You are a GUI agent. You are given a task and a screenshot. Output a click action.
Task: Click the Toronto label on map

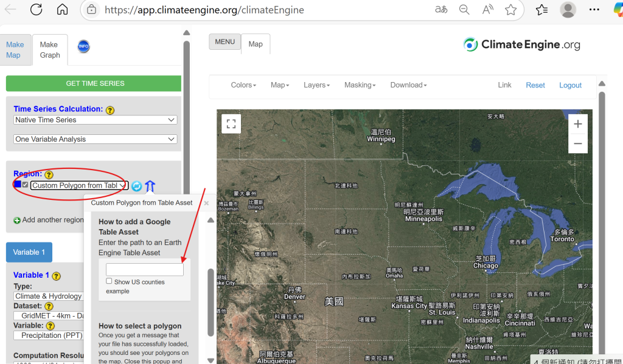point(562,239)
